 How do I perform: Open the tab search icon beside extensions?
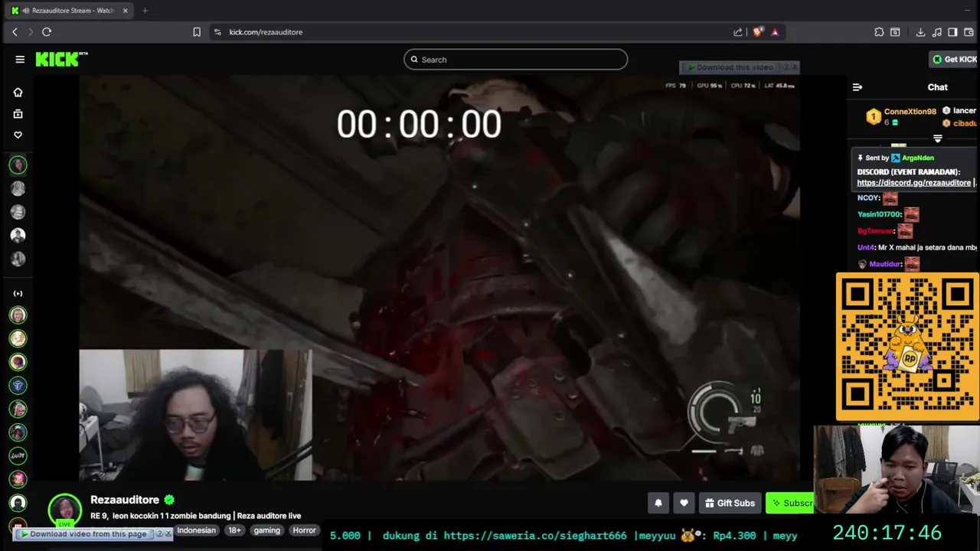point(895,32)
